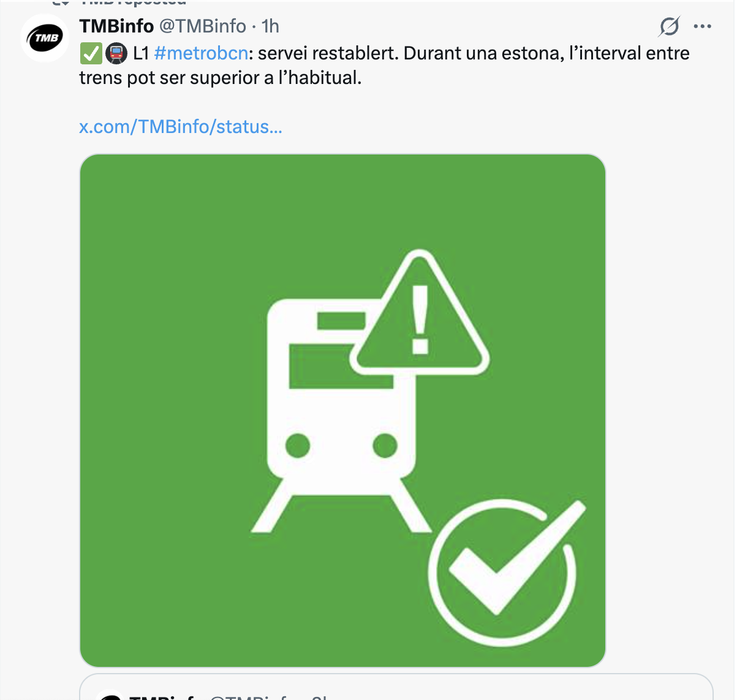Screen dimensions: 756x700
Task: Click the green check mark emoji
Action: (91, 54)
